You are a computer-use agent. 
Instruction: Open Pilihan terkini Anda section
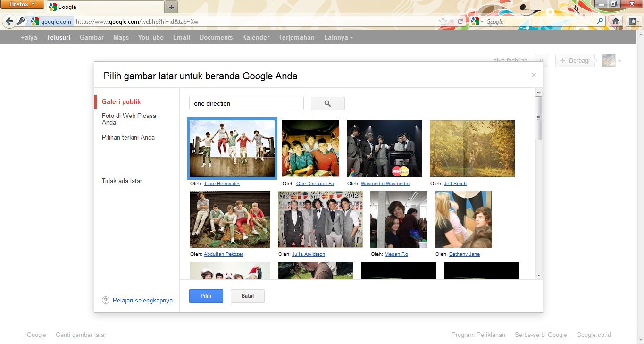click(x=128, y=137)
